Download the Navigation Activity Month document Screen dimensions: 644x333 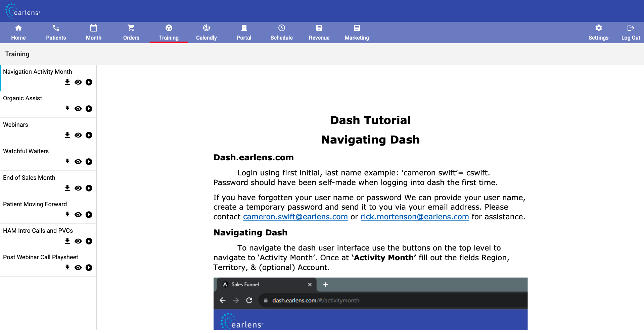[x=67, y=82]
